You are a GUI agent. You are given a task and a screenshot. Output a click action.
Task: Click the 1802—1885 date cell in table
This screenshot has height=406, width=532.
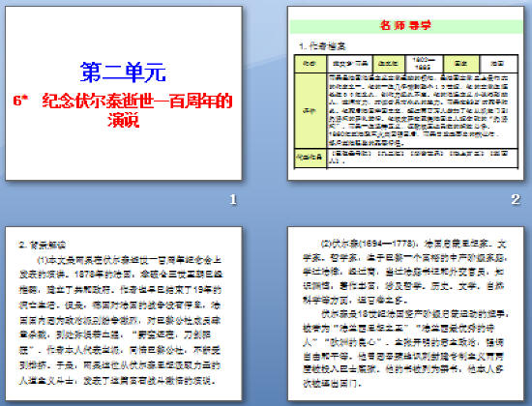pyautogui.click(x=424, y=64)
